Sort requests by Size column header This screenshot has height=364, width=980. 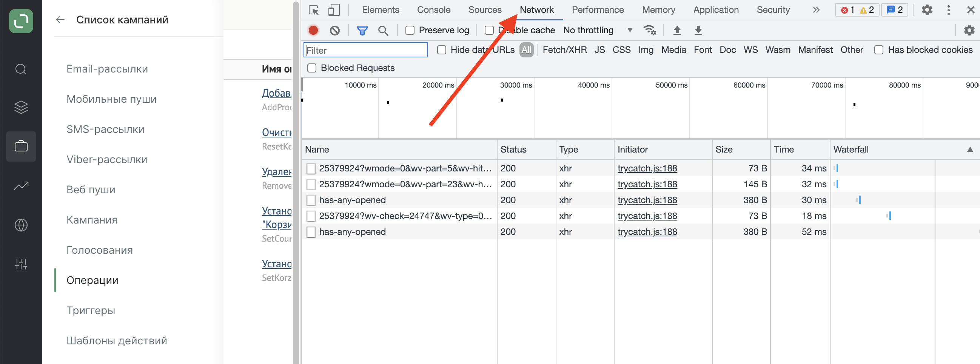(x=741, y=150)
